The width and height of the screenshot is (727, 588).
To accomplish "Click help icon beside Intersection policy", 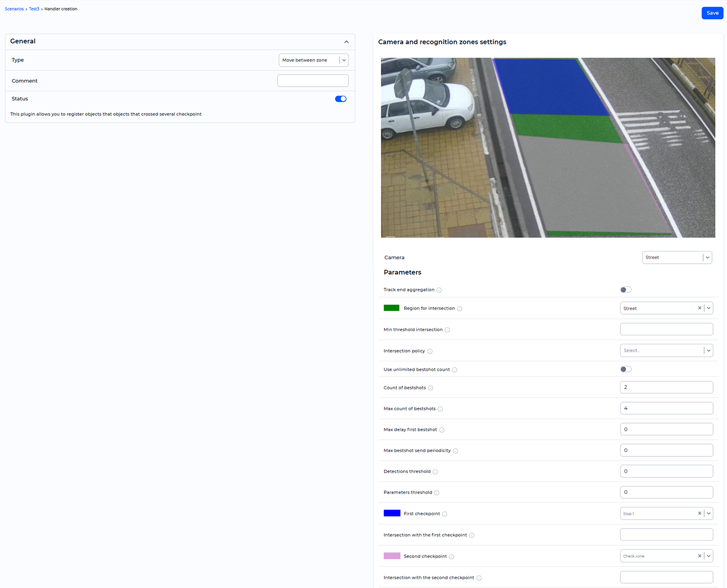I will point(430,350).
